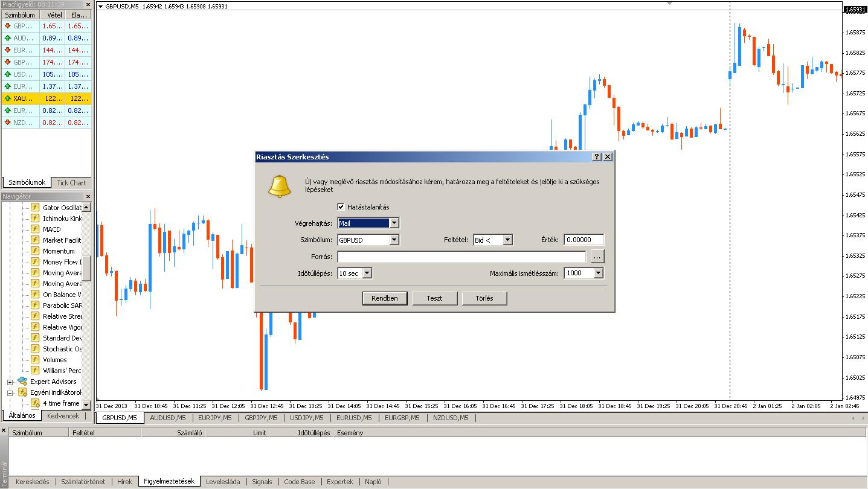This screenshot has width=868, height=489.
Task: Click the chart shift triangle marker at chart top
Action: click(x=669, y=4)
